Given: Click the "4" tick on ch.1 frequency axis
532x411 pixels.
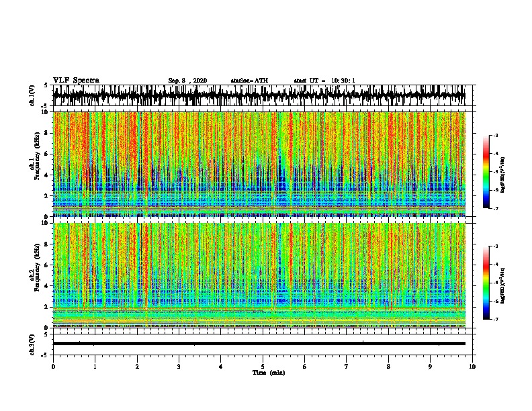Looking at the screenshot, I should 47,175.
